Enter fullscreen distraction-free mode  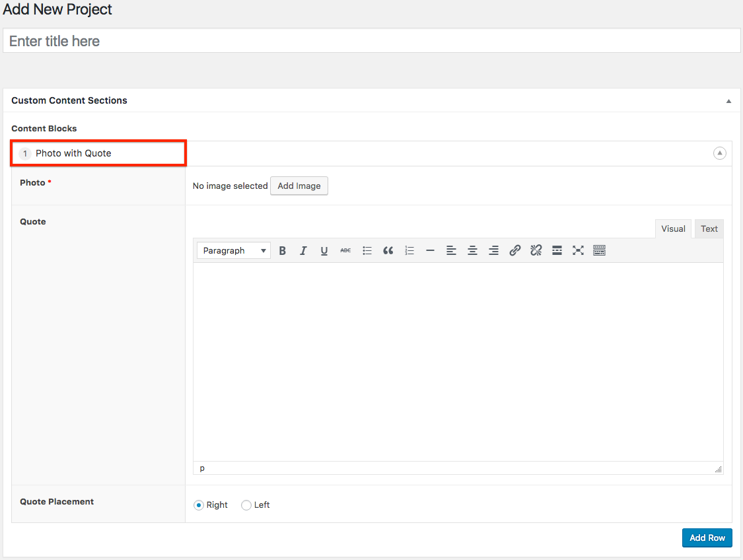tap(579, 251)
